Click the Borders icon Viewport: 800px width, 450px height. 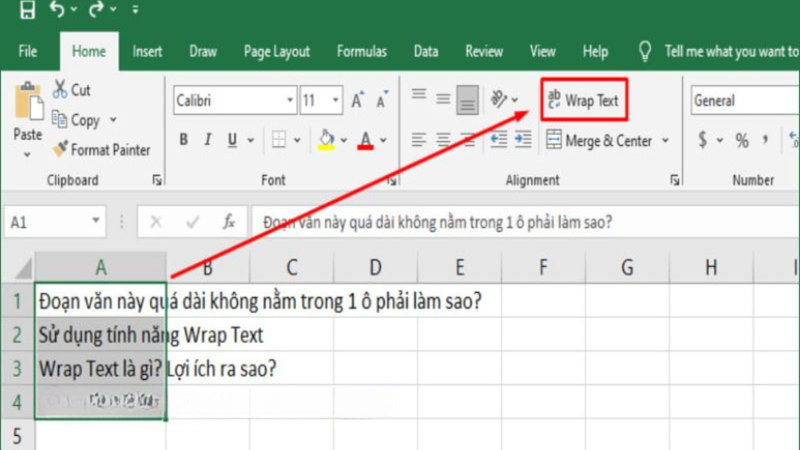[x=279, y=139]
